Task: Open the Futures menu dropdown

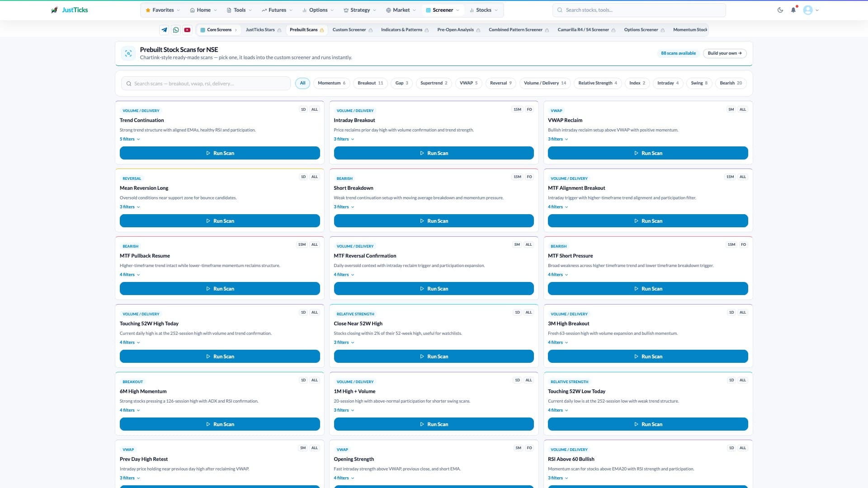Action: [277, 10]
